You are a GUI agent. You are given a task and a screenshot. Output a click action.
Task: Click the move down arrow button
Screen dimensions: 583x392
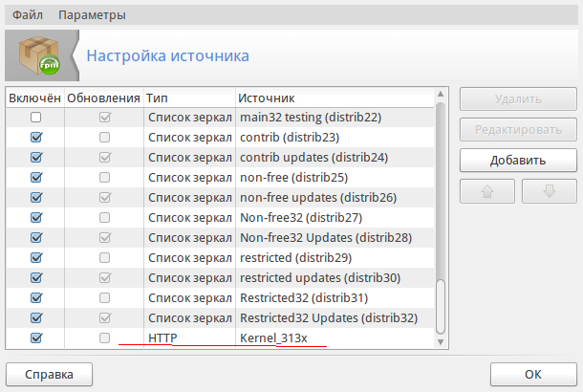(x=549, y=190)
